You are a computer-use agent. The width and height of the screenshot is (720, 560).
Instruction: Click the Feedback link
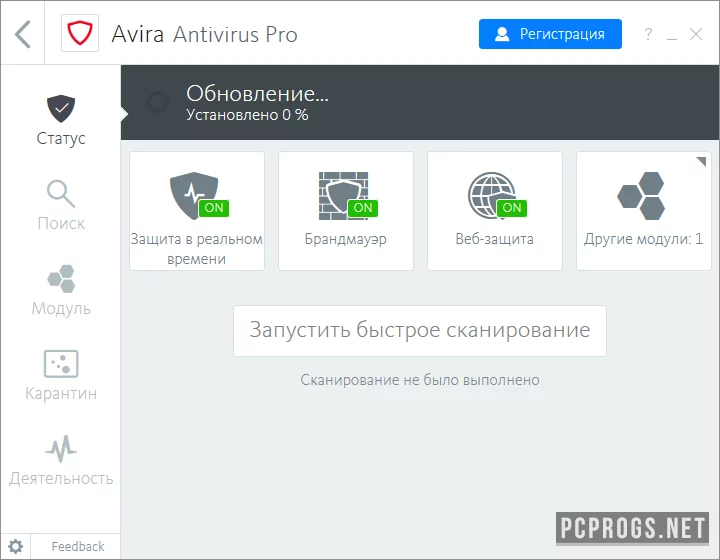78,547
